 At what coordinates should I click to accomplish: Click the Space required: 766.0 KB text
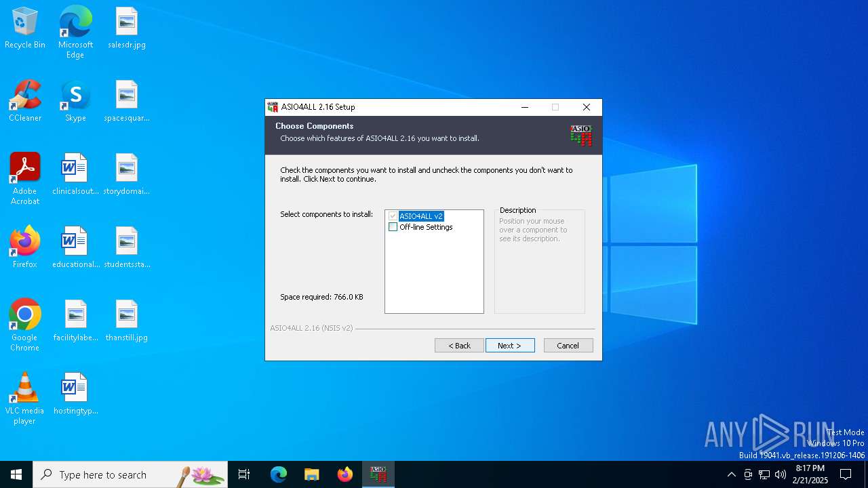[x=321, y=297]
